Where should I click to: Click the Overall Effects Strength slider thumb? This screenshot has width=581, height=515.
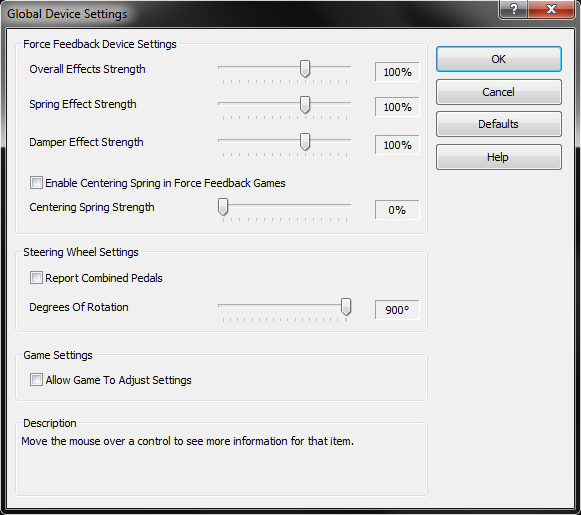click(x=305, y=69)
